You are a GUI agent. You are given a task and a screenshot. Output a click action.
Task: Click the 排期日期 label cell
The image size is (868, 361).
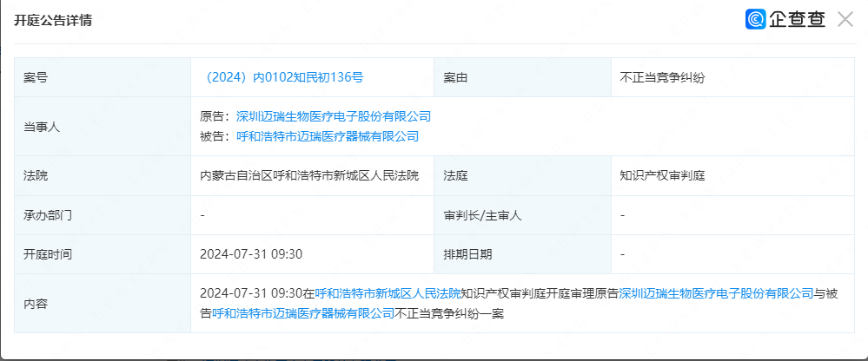click(x=522, y=254)
